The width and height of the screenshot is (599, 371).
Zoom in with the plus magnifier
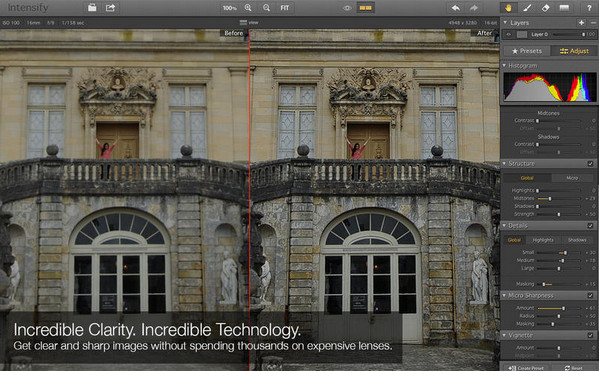point(248,8)
